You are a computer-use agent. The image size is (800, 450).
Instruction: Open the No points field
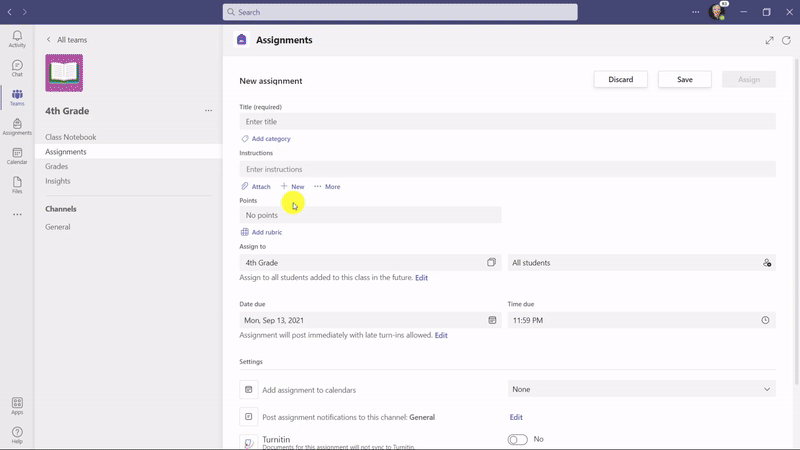click(370, 215)
